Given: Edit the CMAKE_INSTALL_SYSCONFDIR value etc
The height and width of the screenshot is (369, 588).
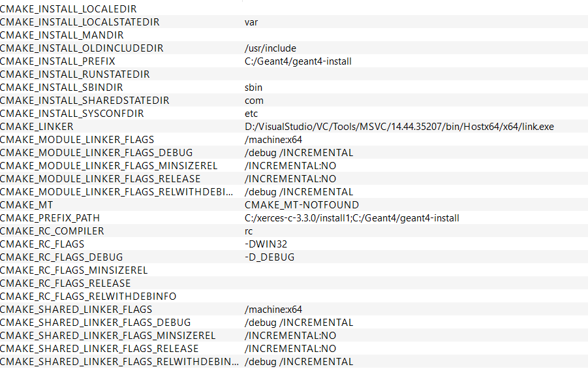Looking at the screenshot, I should 251,114.
